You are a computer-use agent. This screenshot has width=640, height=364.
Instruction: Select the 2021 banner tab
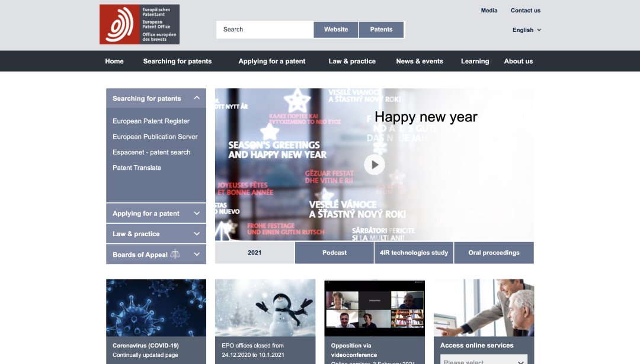pyautogui.click(x=255, y=253)
